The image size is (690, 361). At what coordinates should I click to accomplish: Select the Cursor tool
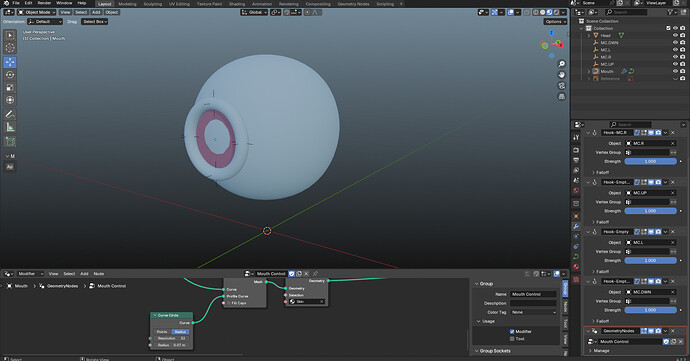point(10,48)
